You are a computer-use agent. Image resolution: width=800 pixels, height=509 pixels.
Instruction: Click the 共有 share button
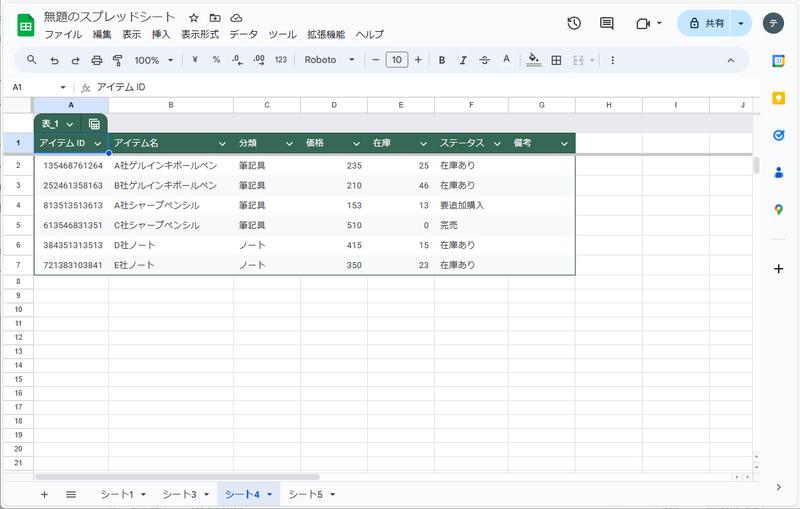coord(704,23)
